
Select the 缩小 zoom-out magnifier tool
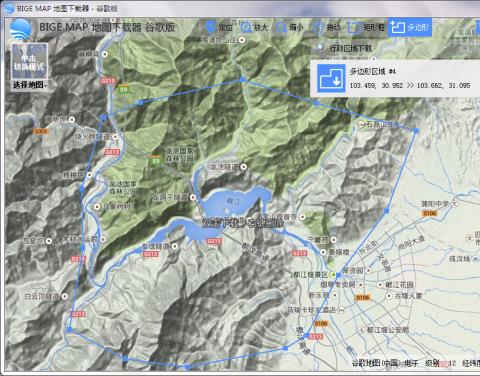pos(289,27)
